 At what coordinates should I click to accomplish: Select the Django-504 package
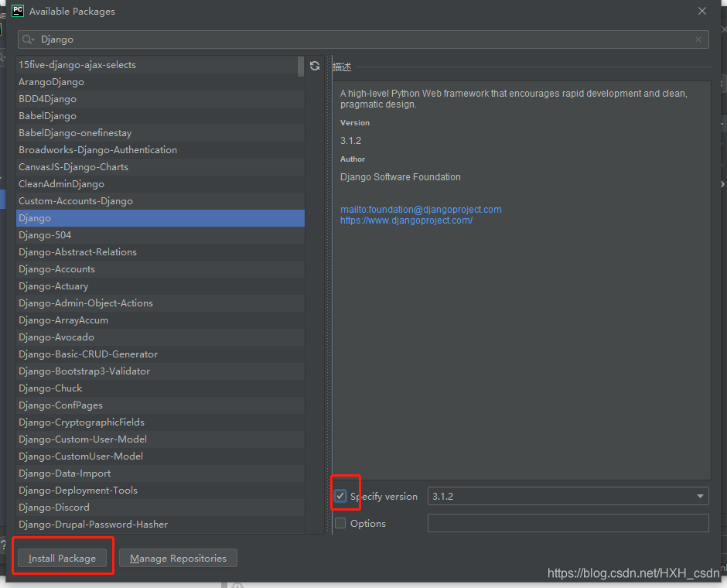coord(160,235)
